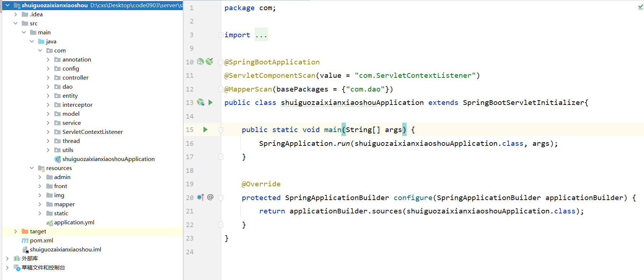Click SpringBootServletInitializer class name in editor
The width and height of the screenshot is (644, 280).
(x=524, y=102)
